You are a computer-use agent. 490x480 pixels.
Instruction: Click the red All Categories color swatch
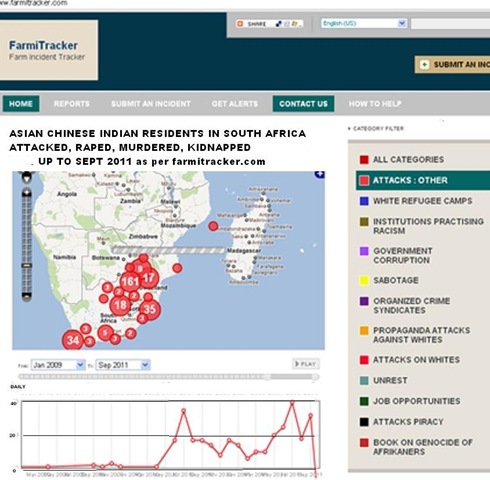click(x=364, y=160)
